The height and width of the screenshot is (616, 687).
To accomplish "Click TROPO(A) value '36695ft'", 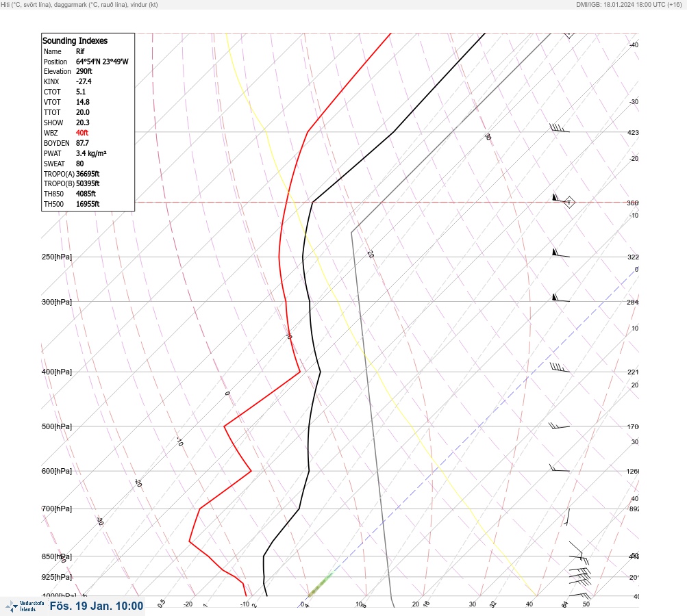I will tap(88, 174).
